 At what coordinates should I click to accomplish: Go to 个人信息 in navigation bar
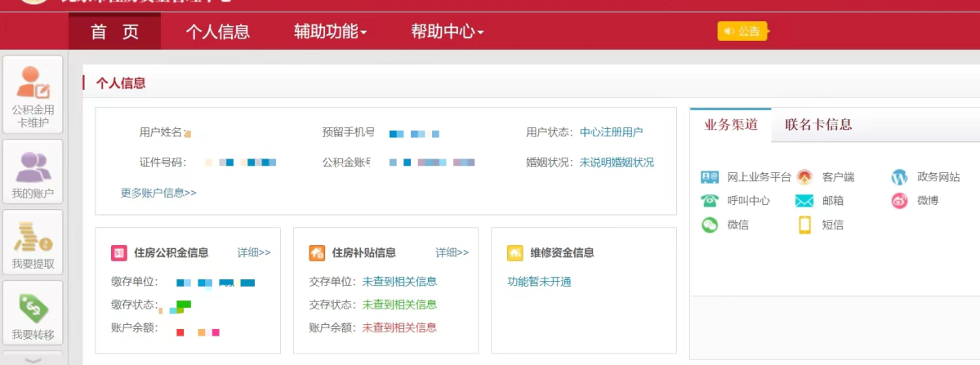tap(217, 32)
